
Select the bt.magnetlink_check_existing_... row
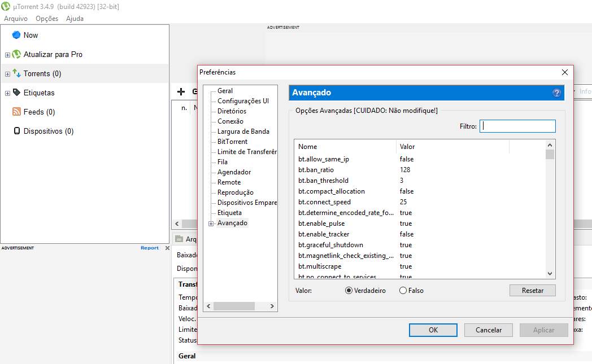point(420,256)
